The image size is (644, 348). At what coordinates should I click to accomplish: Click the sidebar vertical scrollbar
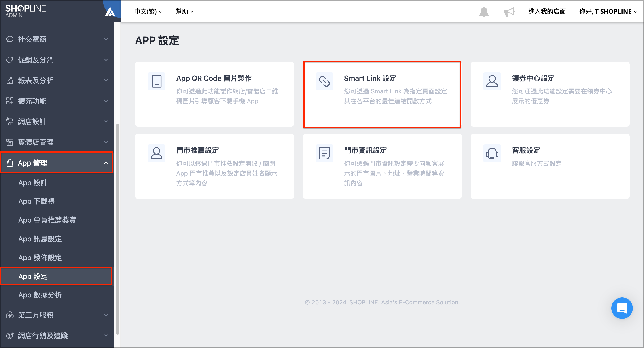point(117,229)
